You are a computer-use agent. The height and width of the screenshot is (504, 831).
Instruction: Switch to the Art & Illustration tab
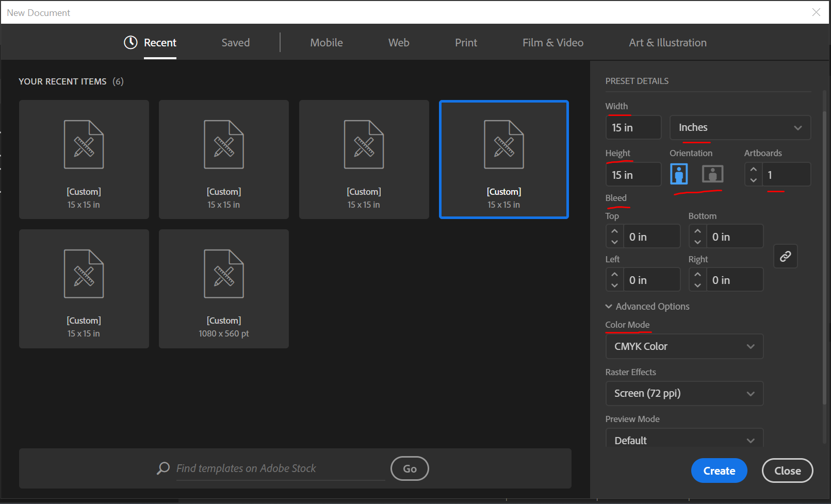(x=667, y=43)
